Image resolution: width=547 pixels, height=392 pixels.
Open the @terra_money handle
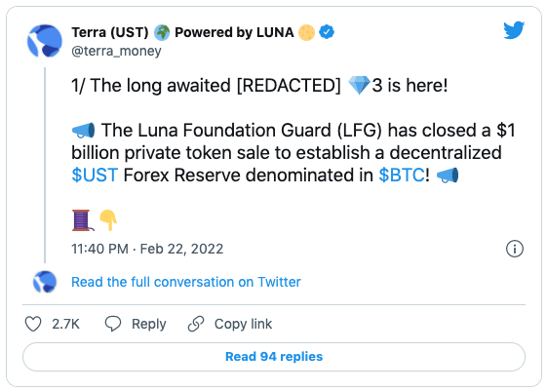[x=116, y=51]
